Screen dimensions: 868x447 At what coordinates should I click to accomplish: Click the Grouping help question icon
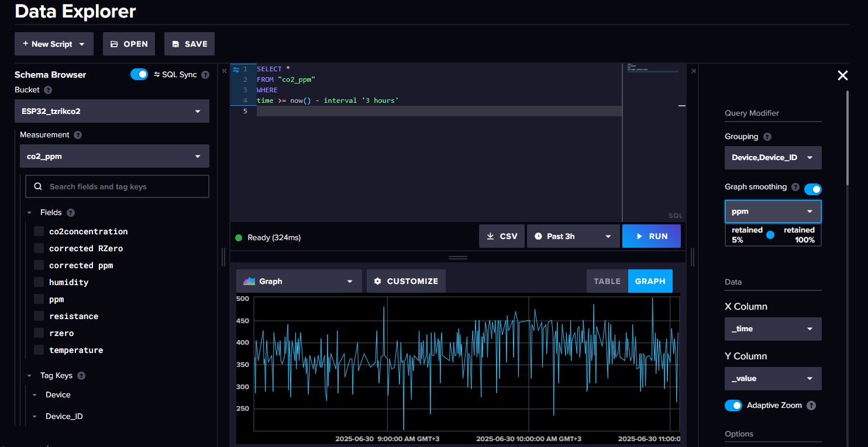click(767, 137)
